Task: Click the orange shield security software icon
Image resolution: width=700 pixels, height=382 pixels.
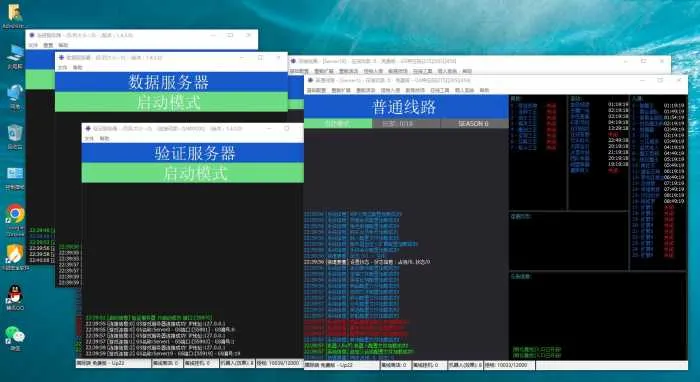Action: point(15,254)
